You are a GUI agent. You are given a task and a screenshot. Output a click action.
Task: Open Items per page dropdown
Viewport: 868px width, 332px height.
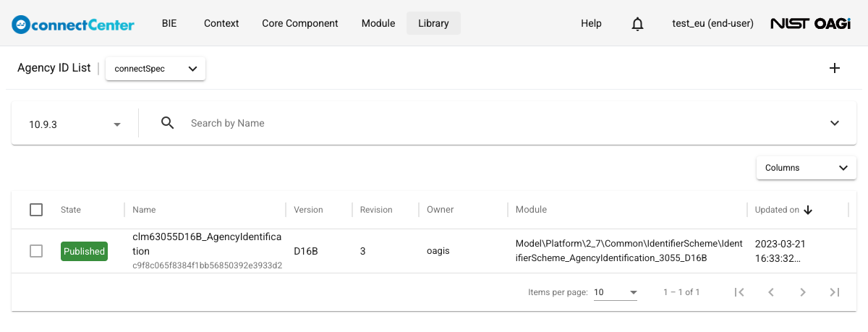tap(615, 292)
